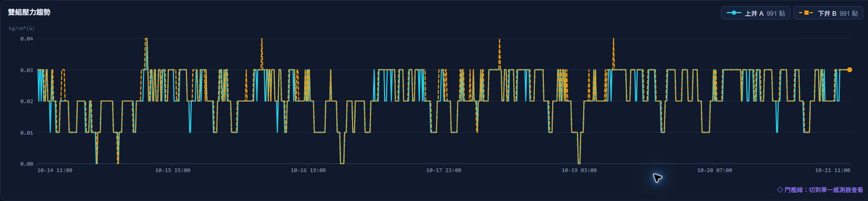Click the 10-21 11:00 axis label
868x201 pixels.
(832, 170)
